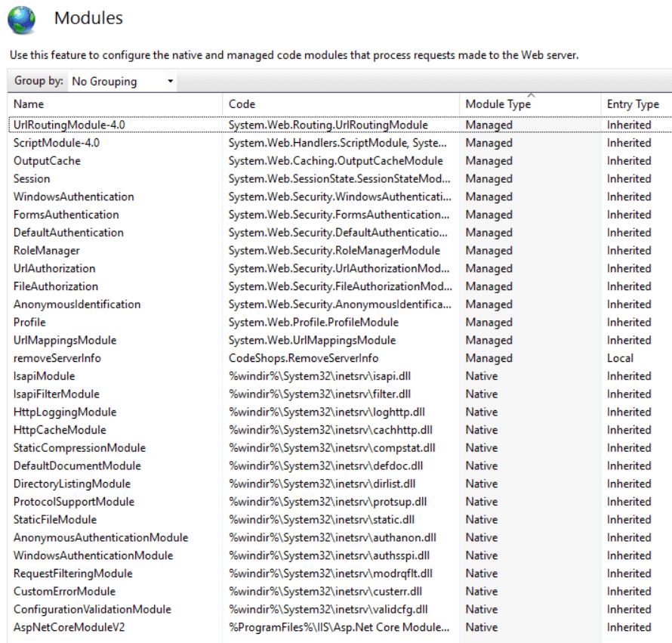672x643 pixels.
Task: Select the DirectoryListingModule row
Action: (72, 484)
